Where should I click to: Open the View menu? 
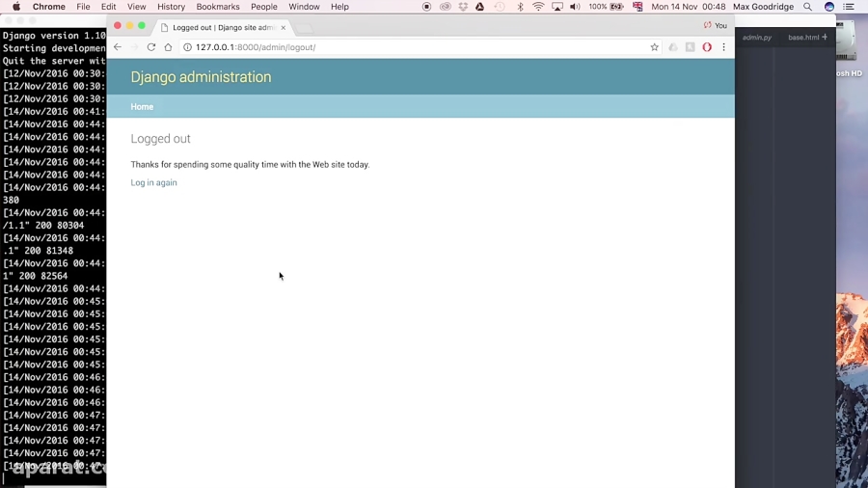point(136,7)
